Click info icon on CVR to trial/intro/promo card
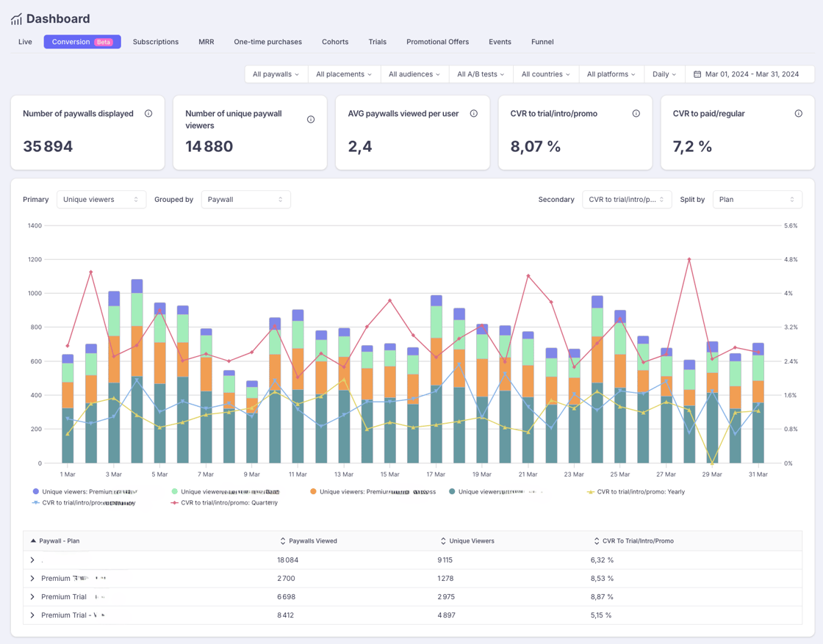Screen dimensions: 823x644 [x=636, y=114]
